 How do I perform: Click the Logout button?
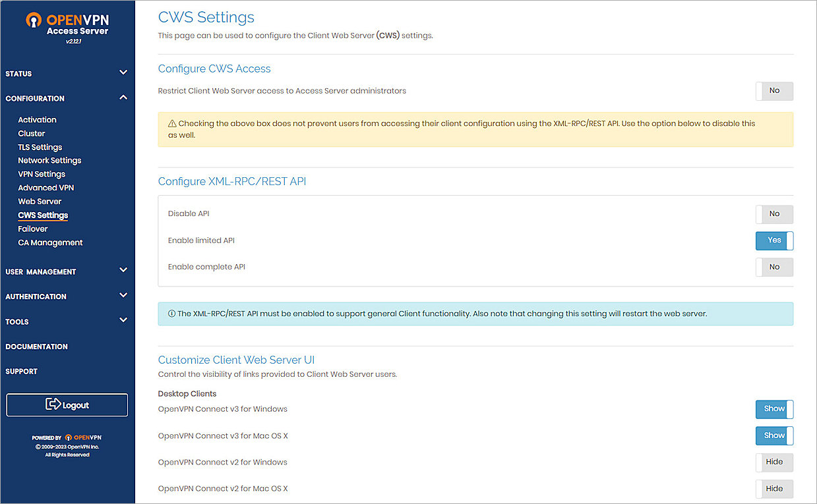[x=67, y=405]
